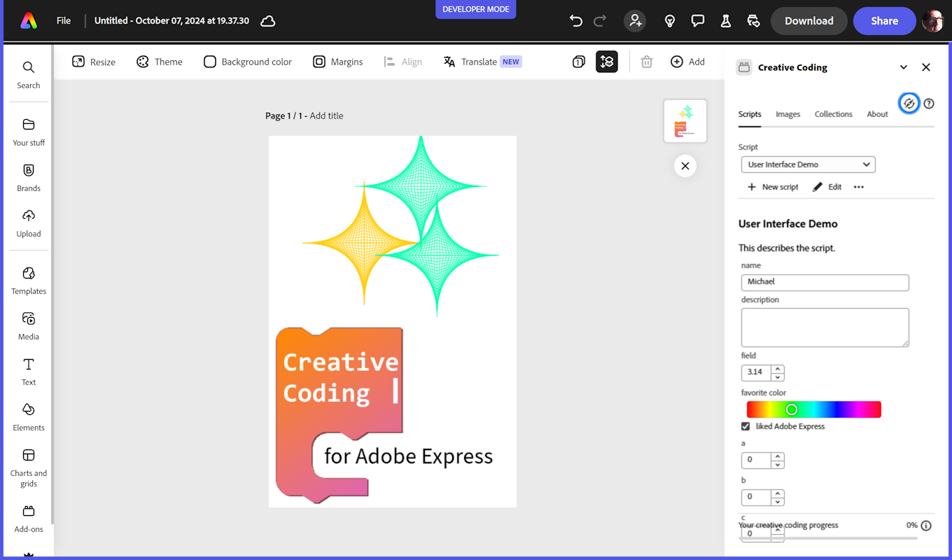Click the blue sync toggle icon

tap(909, 104)
